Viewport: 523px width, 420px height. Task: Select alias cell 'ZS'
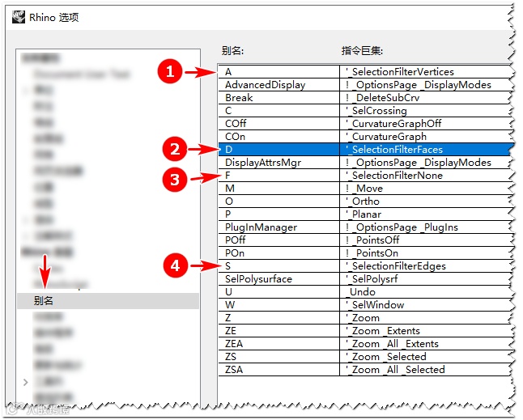click(279, 357)
